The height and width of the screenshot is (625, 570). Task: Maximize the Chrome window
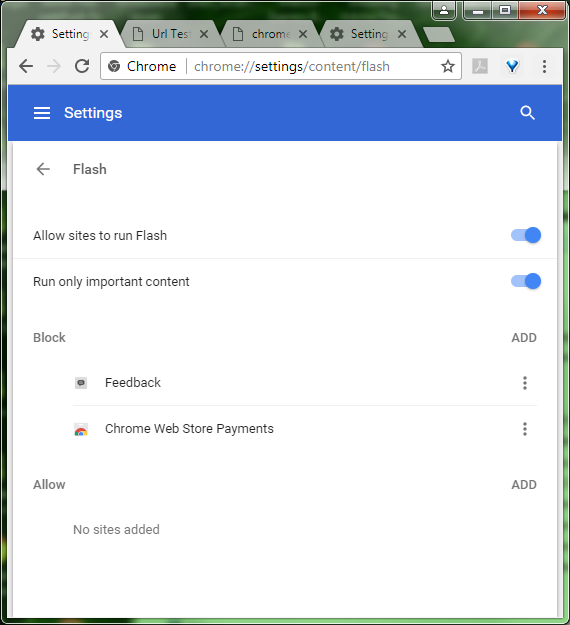tap(505, 10)
